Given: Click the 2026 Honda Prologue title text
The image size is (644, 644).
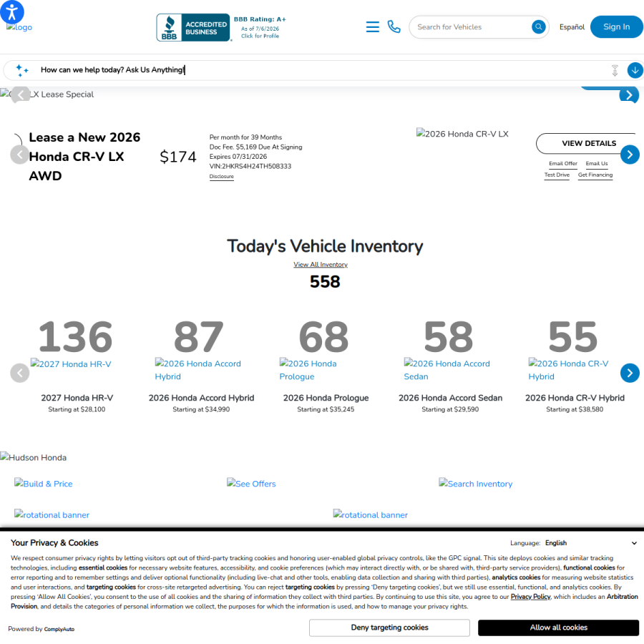Looking at the screenshot, I should coord(326,398).
